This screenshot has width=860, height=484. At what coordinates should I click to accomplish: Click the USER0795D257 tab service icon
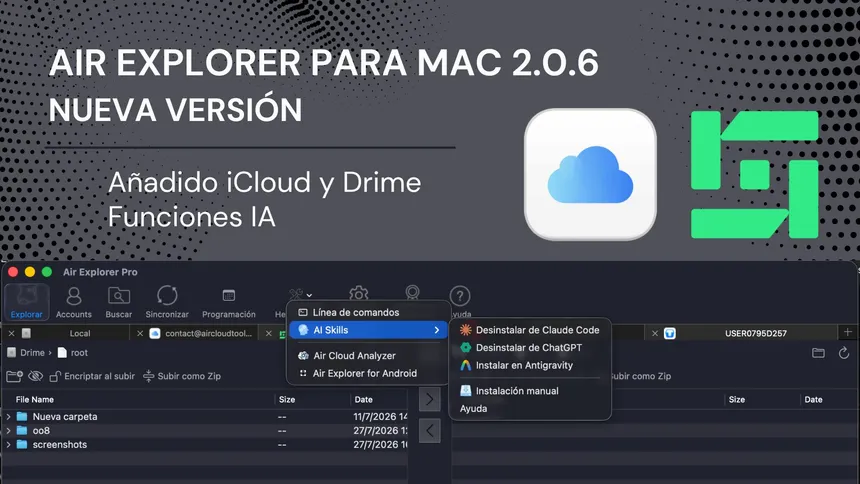(x=670, y=333)
